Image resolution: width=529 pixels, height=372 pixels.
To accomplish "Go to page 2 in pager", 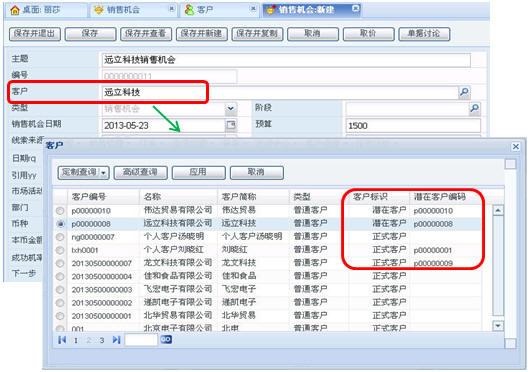I will tap(89, 340).
